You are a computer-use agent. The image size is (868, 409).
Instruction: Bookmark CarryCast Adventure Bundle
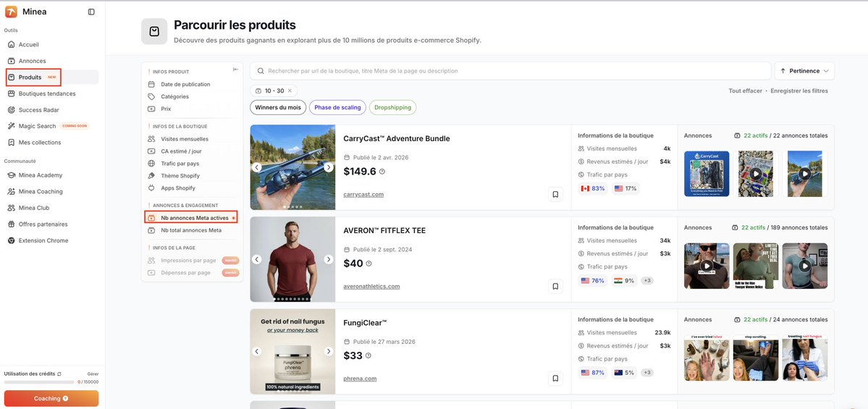[x=555, y=194]
